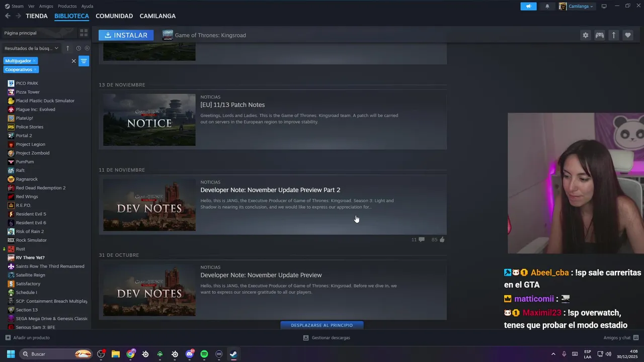
Task: Expand the Camilanga account dropdown
Action: 577,6
